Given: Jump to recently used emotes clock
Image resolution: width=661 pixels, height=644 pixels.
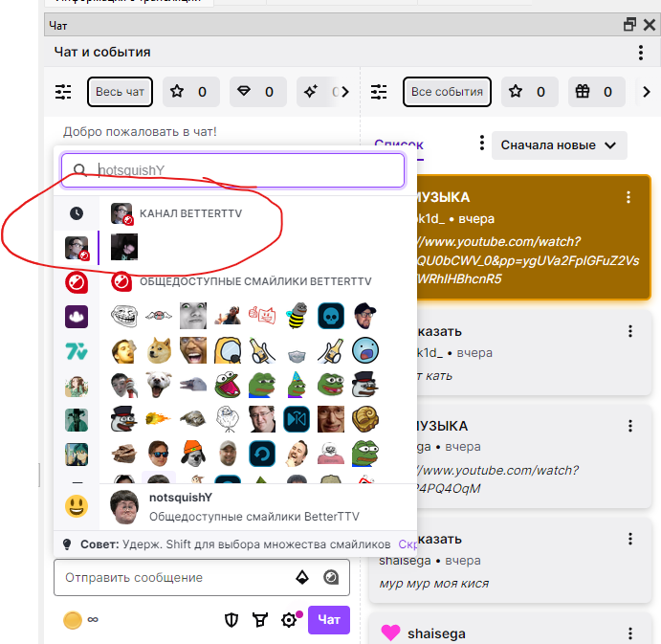Looking at the screenshot, I should (x=77, y=213).
